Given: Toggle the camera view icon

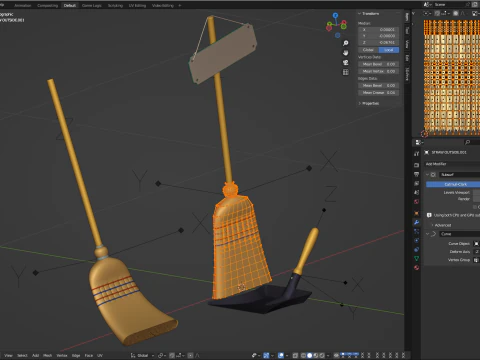Looking at the screenshot, I should tap(346, 63).
